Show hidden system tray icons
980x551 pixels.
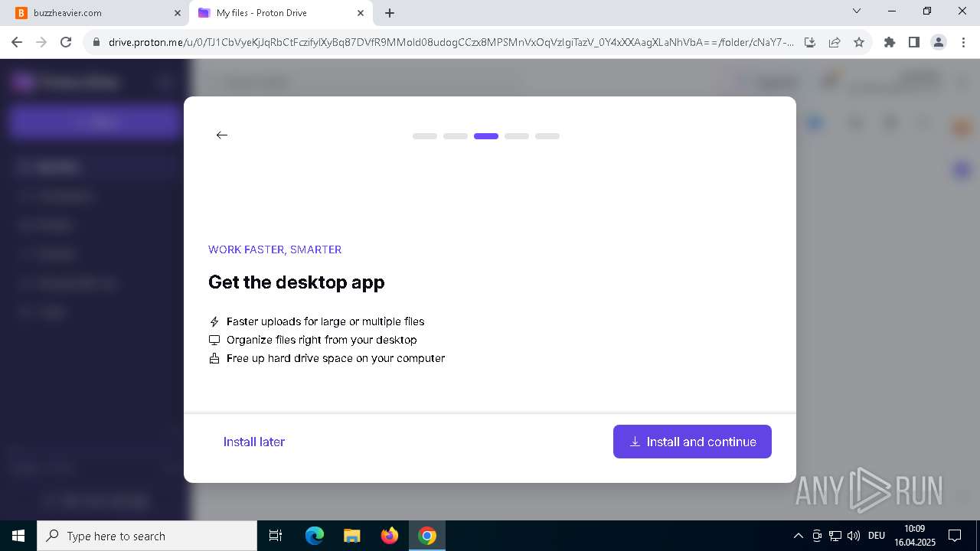point(798,536)
